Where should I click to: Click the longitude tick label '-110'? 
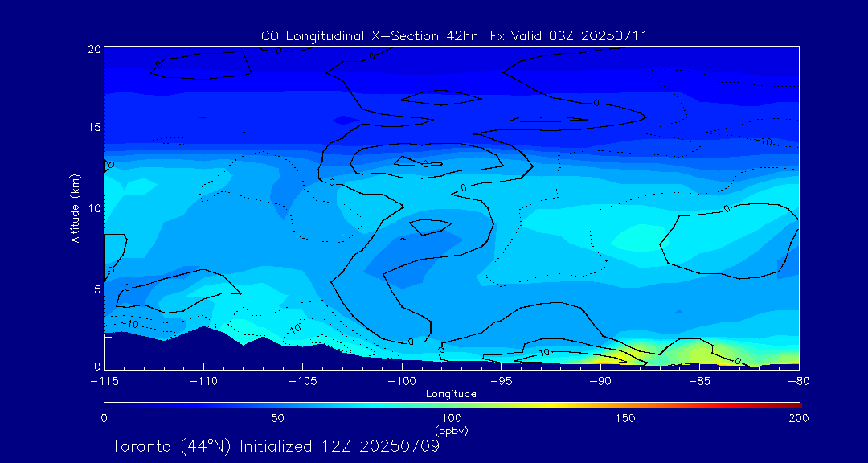203,382
